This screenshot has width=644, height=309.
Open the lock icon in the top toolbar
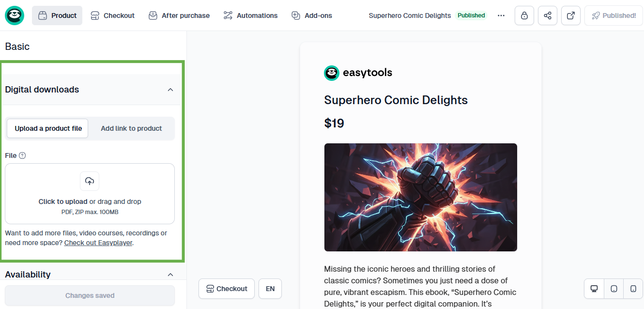pyautogui.click(x=524, y=15)
